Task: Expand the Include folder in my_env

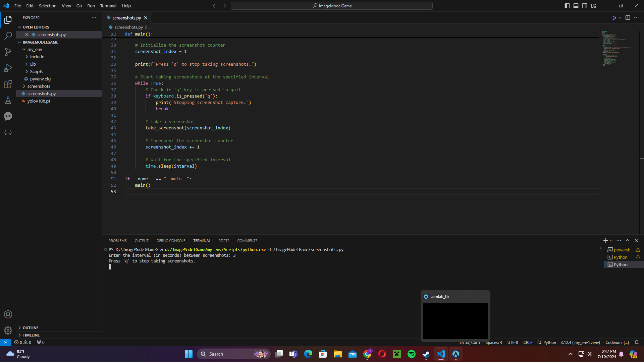Action: point(37,57)
